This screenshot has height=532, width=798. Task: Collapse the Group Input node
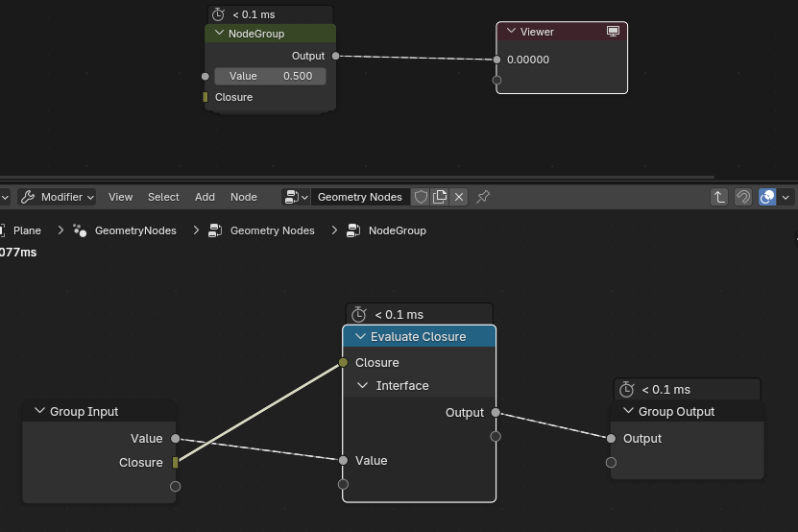39,411
